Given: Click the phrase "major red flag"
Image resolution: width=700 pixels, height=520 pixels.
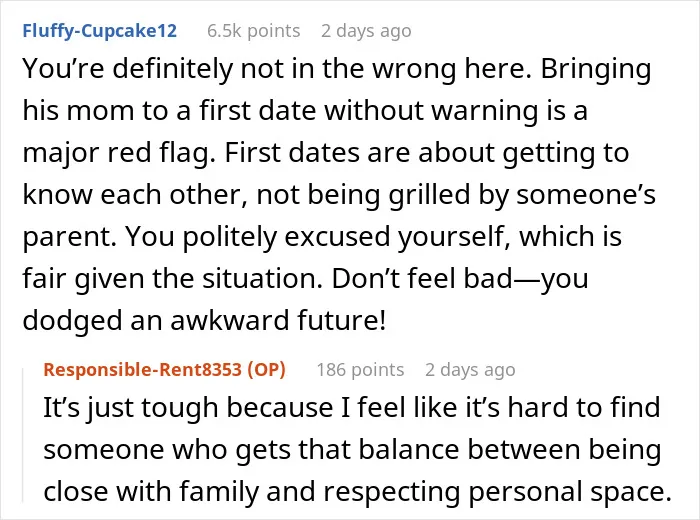Looking at the screenshot, I should (x=116, y=153).
